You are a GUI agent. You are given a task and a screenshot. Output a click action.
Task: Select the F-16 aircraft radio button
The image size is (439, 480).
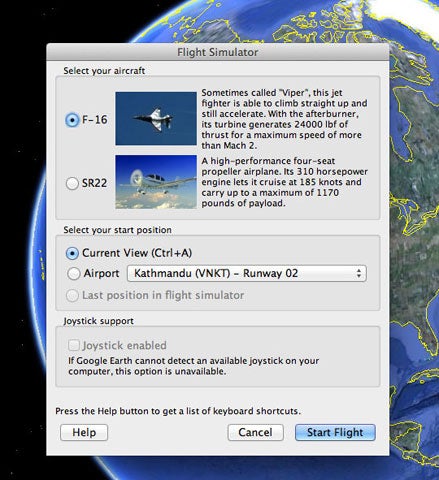click(x=72, y=120)
